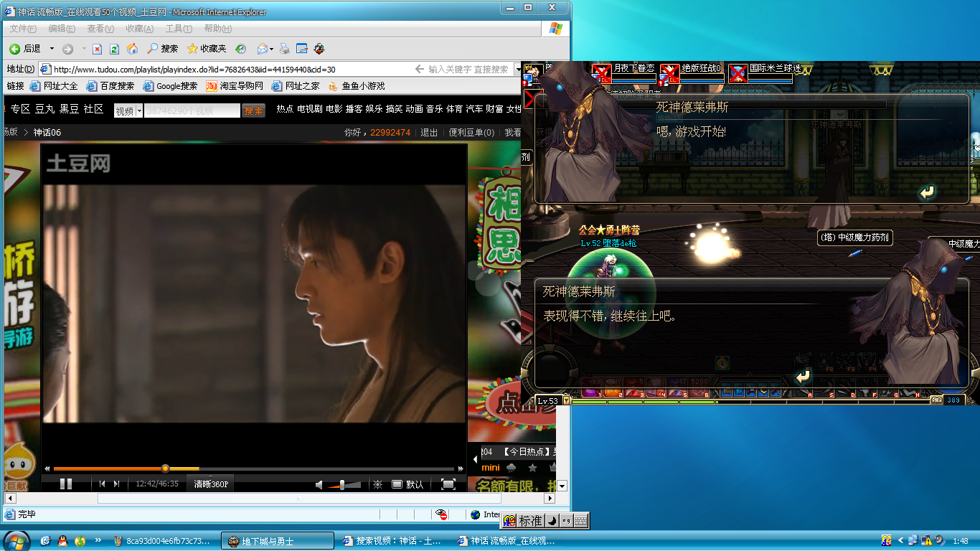Open the 视频 search type dropdown
The image size is (980, 551).
click(139, 111)
